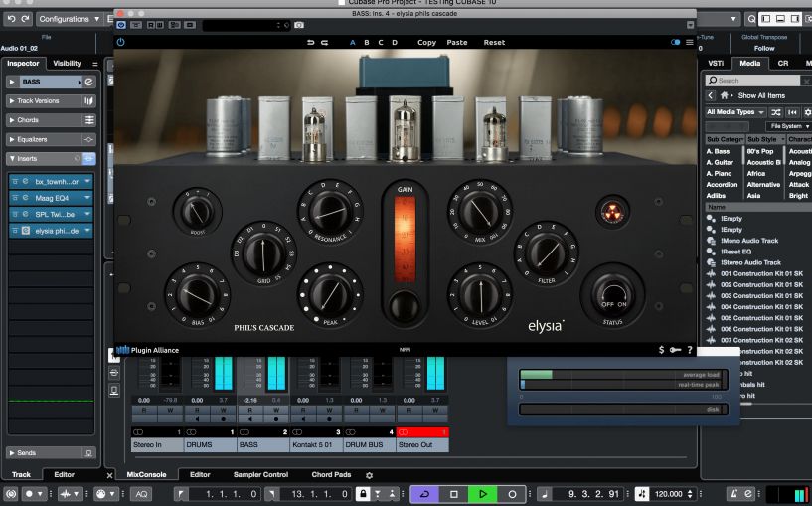This screenshot has height=506, width=812.
Task: Open the MixConsole tab
Action: [x=146, y=474]
